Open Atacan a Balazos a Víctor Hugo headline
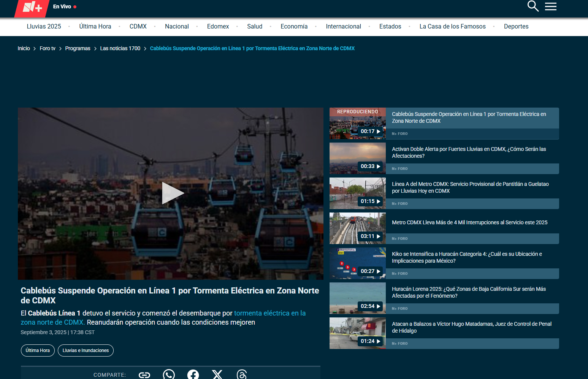The image size is (588, 379). (x=472, y=327)
